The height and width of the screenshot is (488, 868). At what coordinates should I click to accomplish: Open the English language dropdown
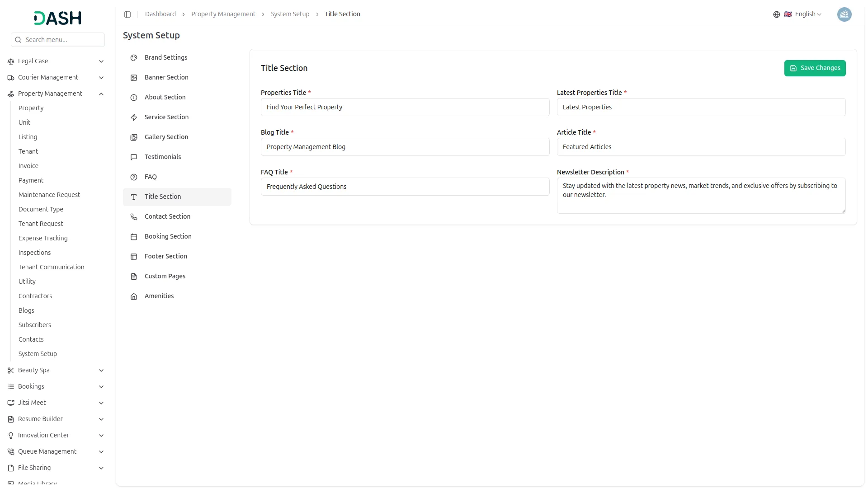[808, 14]
